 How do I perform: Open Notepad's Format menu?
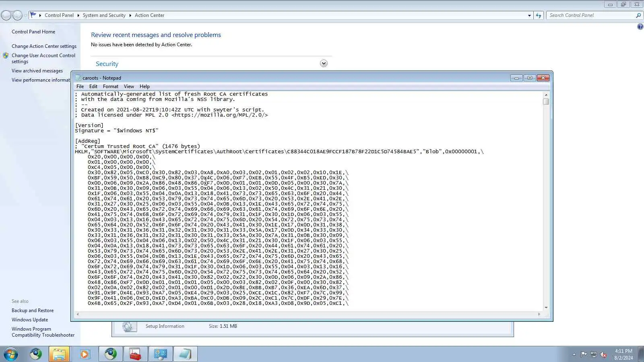111,86
